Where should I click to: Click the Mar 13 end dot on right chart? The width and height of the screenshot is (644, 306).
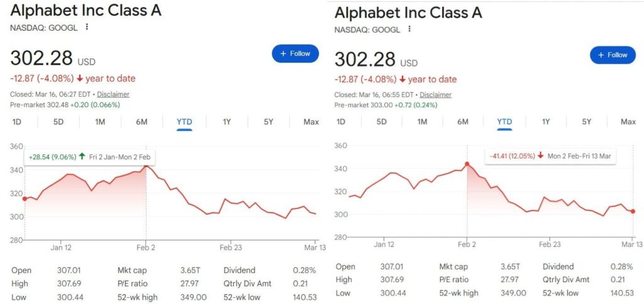point(633,212)
